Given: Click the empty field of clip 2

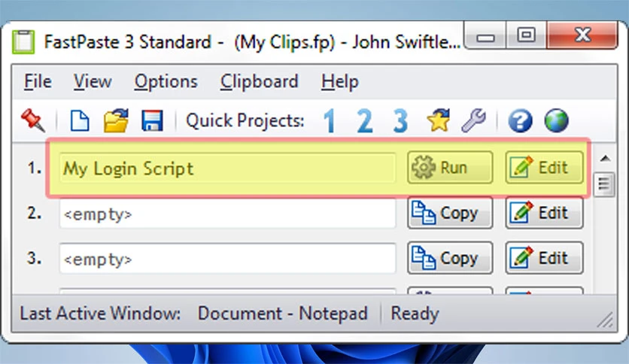Looking at the screenshot, I should pos(227,214).
